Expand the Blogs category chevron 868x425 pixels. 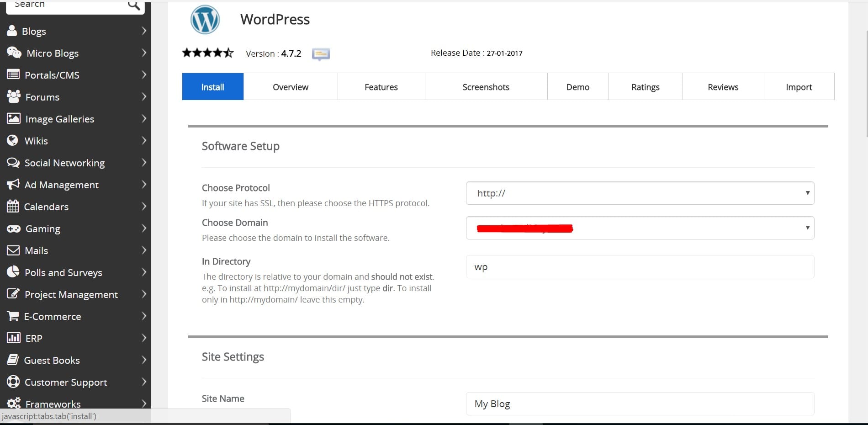pos(144,31)
